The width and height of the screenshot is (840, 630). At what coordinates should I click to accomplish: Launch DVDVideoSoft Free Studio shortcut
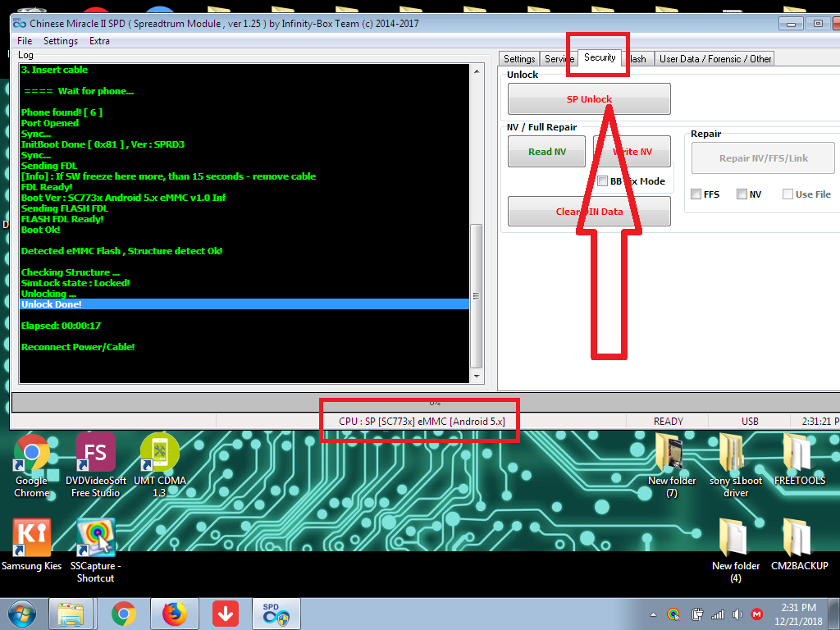[95, 465]
